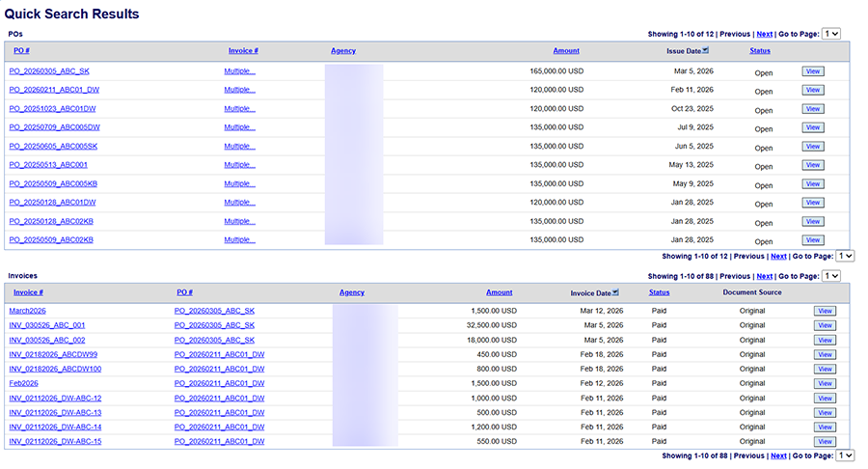The width and height of the screenshot is (868, 469).
Task: Open purchase order PO_20250605_ABC005SK
Action: [x=53, y=146]
